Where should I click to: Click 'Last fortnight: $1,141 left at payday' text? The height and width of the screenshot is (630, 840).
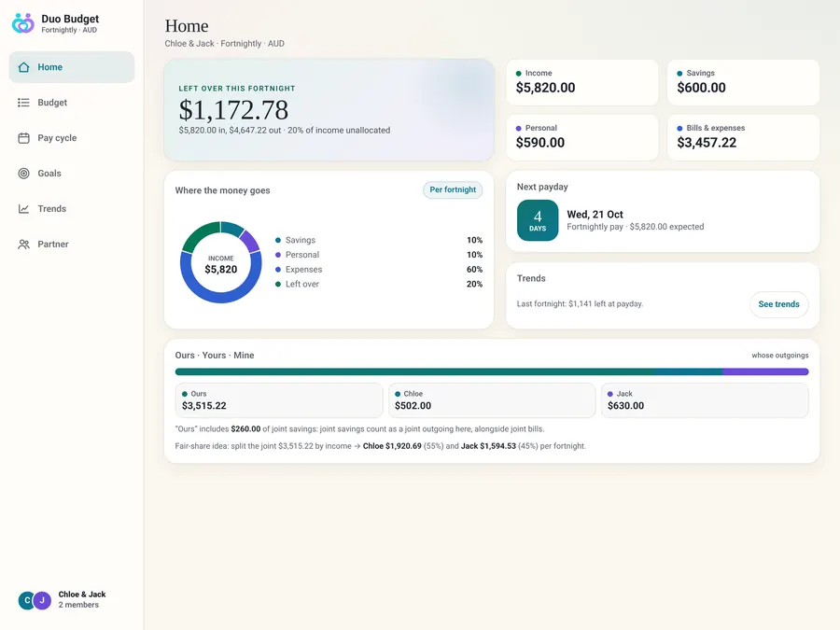(580, 303)
